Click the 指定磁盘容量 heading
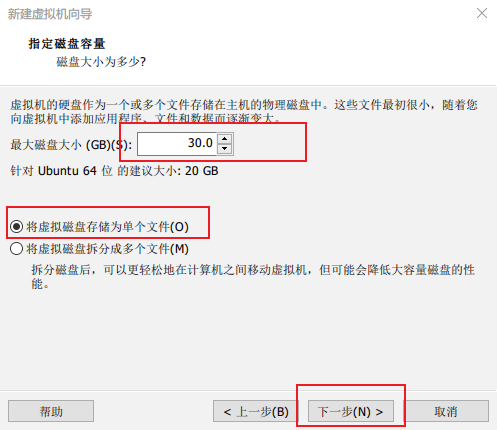 click(x=67, y=44)
